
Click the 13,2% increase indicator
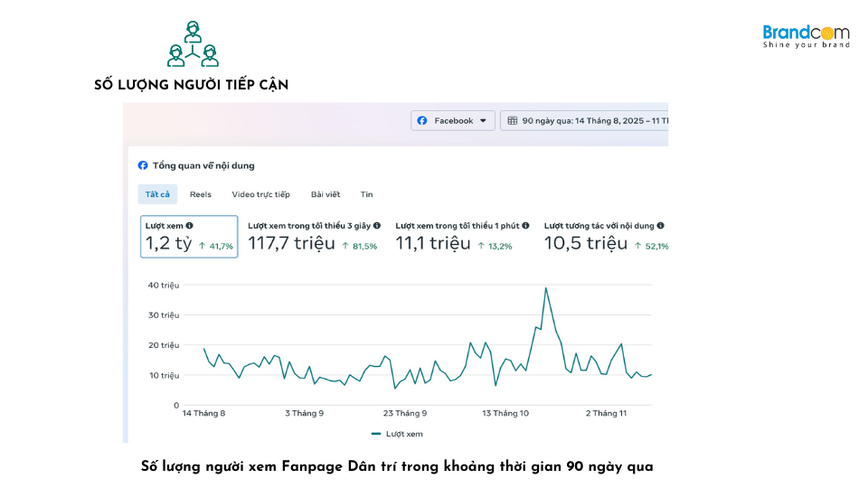point(495,246)
